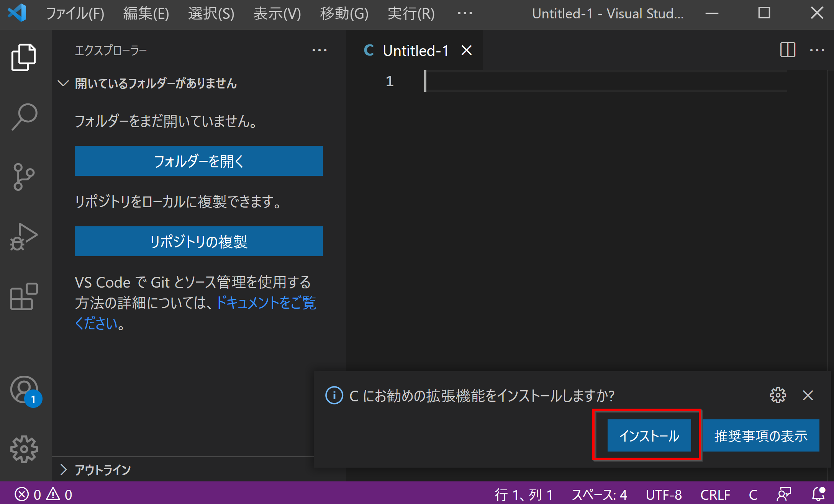Open the feedback icon in status bar

point(784,494)
